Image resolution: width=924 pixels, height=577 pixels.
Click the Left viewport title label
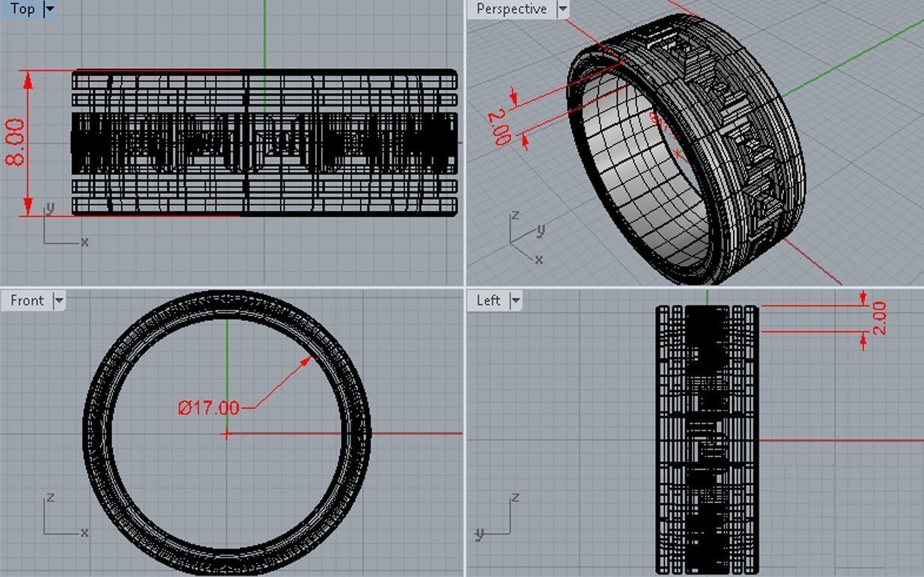coord(488,300)
